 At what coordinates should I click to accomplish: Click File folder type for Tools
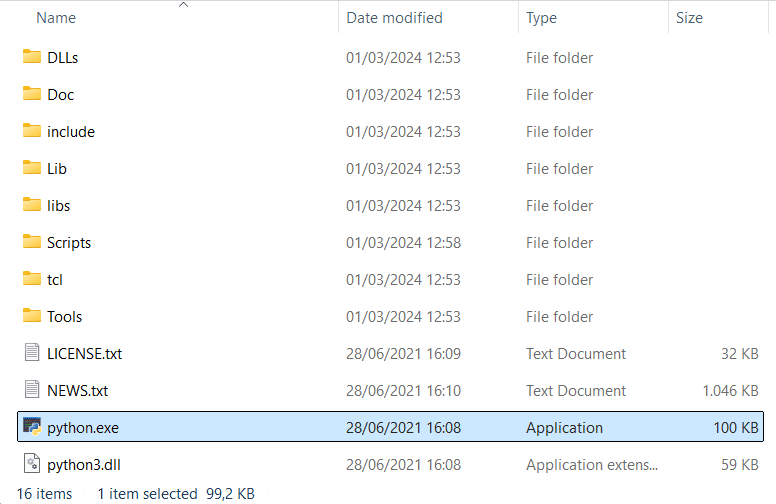point(559,316)
